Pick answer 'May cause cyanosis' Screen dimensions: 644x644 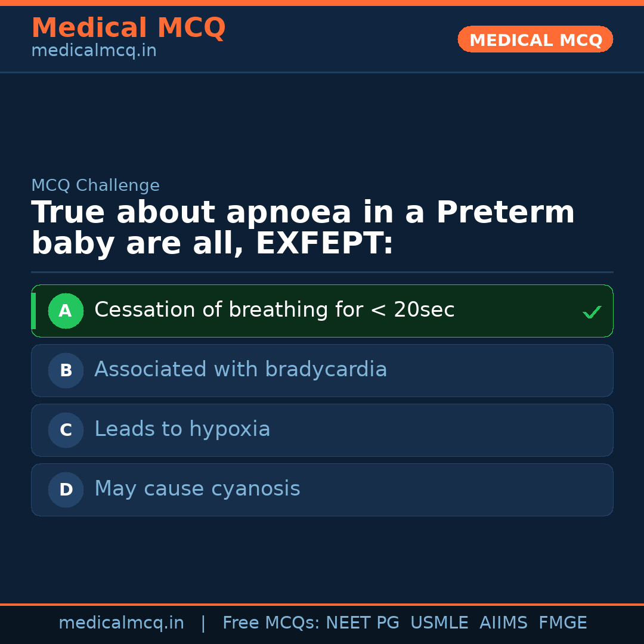coord(197,489)
